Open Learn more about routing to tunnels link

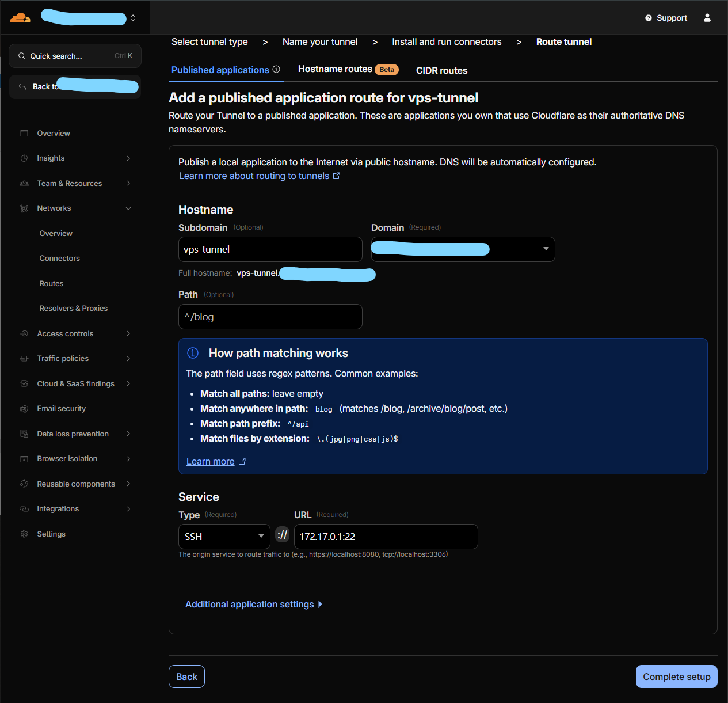pyautogui.click(x=254, y=176)
